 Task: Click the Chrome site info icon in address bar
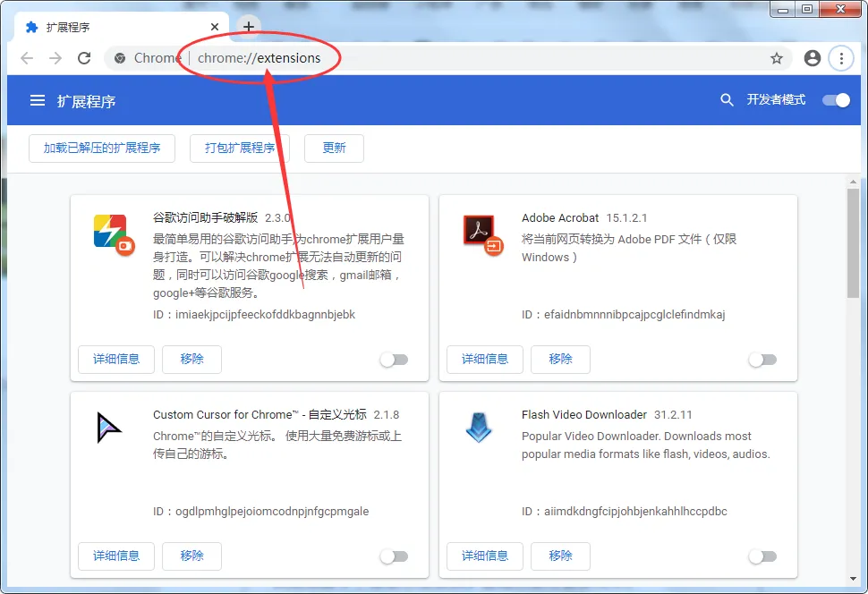click(120, 58)
